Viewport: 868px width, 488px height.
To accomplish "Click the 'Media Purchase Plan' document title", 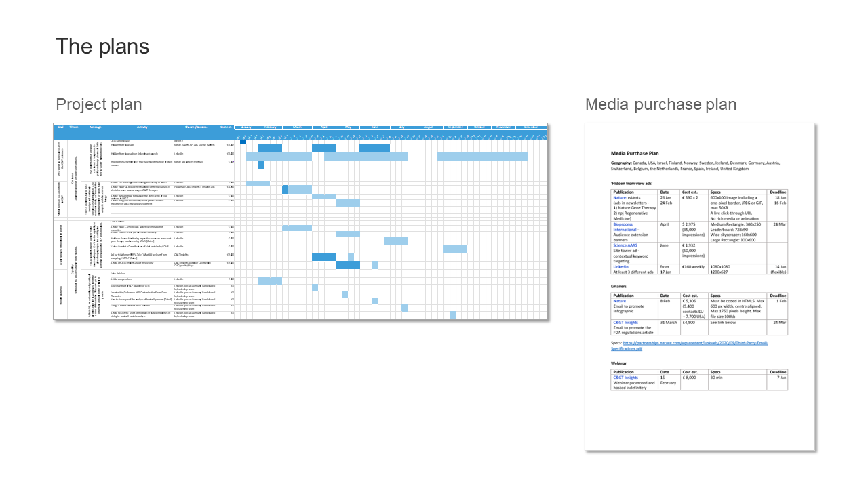I will (634, 154).
